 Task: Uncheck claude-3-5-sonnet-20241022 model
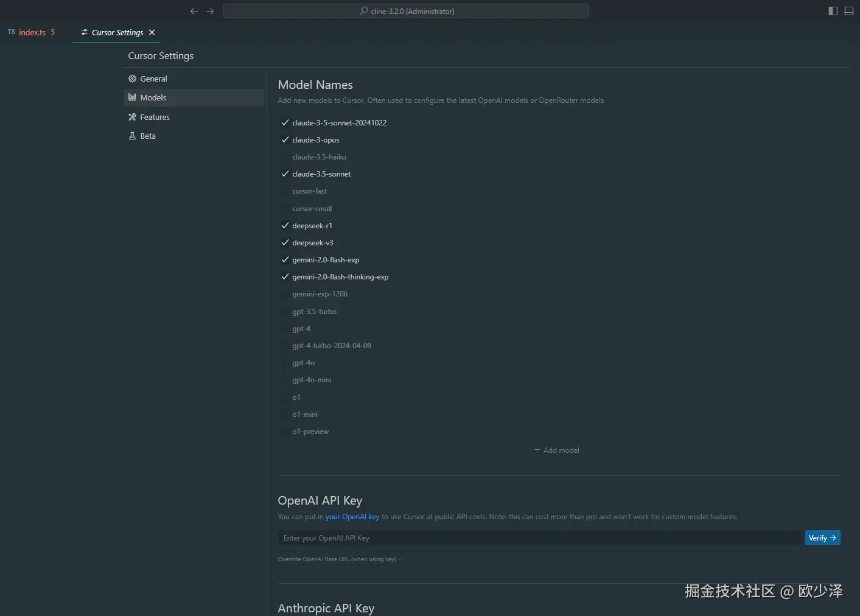tap(285, 122)
